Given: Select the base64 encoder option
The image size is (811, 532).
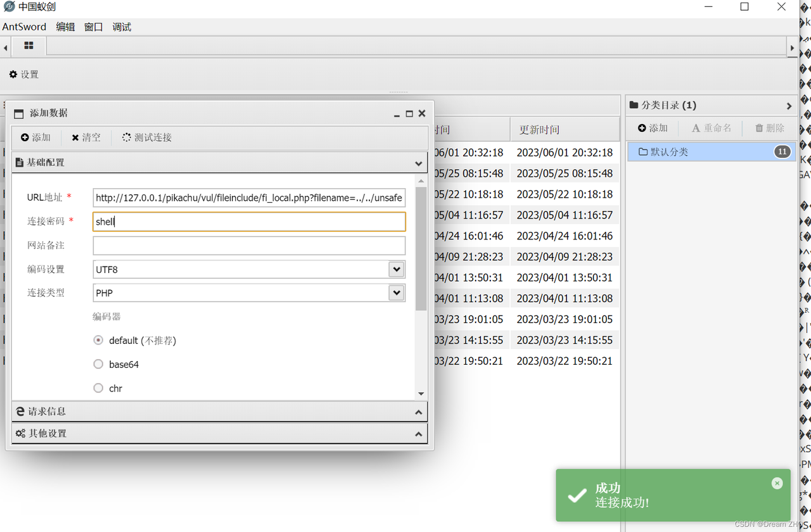Looking at the screenshot, I should 98,364.
